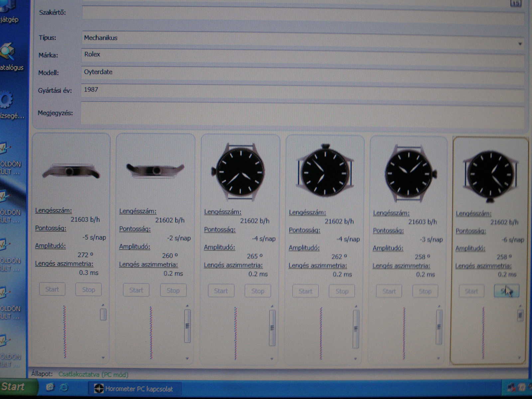Click scroll-up arrow in the 262° amplitude panel

(356, 307)
